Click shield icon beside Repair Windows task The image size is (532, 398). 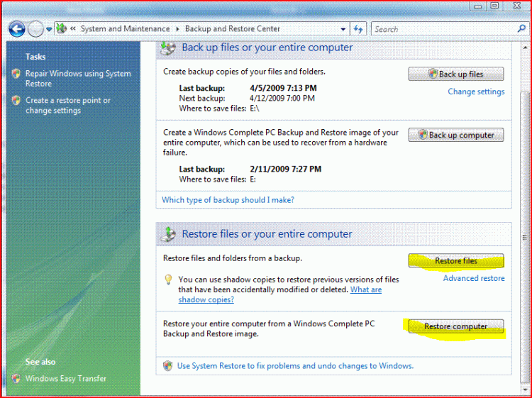coord(16,74)
